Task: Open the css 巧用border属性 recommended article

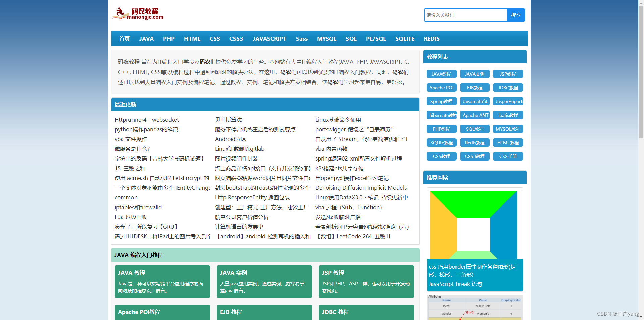Action: [472, 270]
